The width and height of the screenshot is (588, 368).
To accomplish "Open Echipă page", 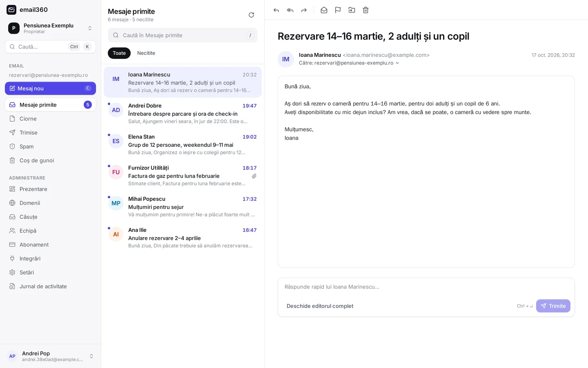I will (50, 231).
